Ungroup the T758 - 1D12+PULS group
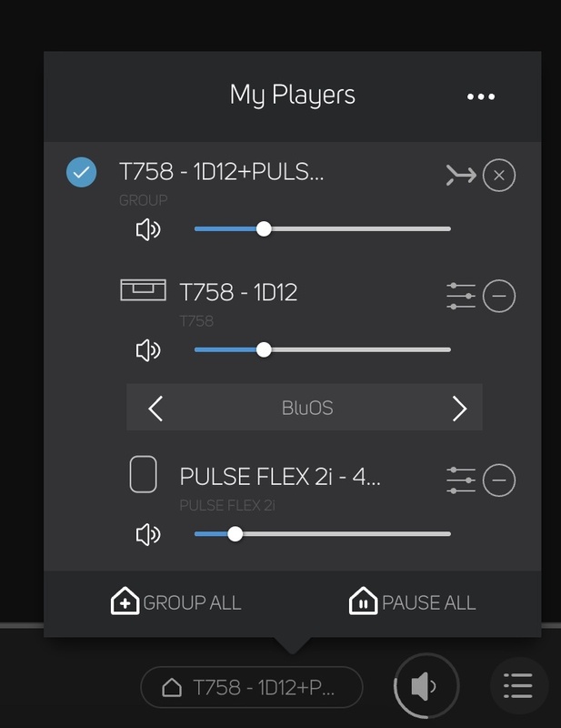 tap(498, 175)
